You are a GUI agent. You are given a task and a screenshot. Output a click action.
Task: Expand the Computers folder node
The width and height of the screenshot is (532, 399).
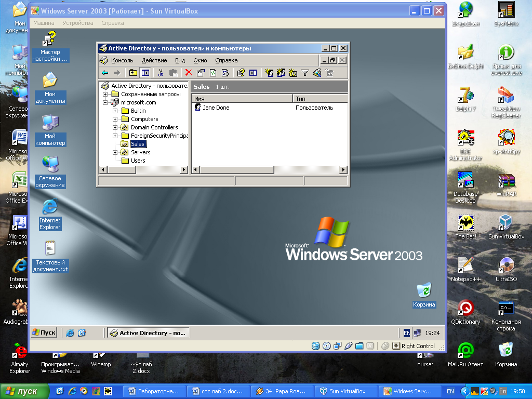point(115,119)
